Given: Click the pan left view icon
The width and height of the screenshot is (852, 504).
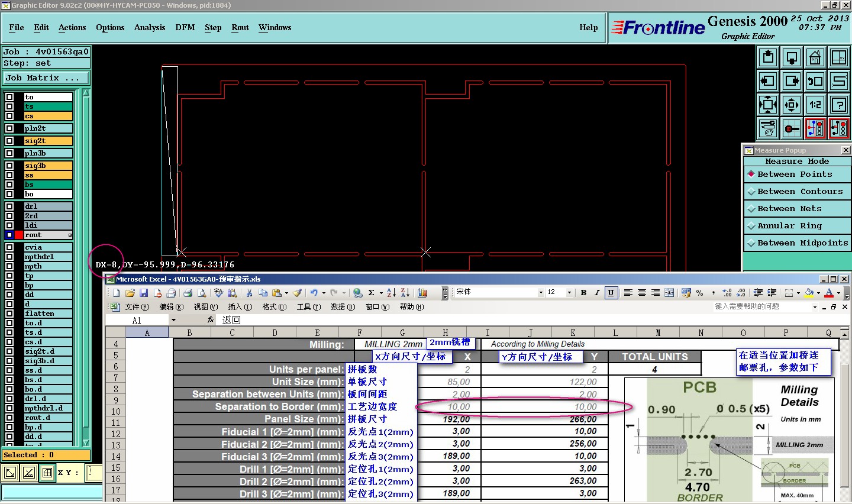Looking at the screenshot, I should pos(768,81).
